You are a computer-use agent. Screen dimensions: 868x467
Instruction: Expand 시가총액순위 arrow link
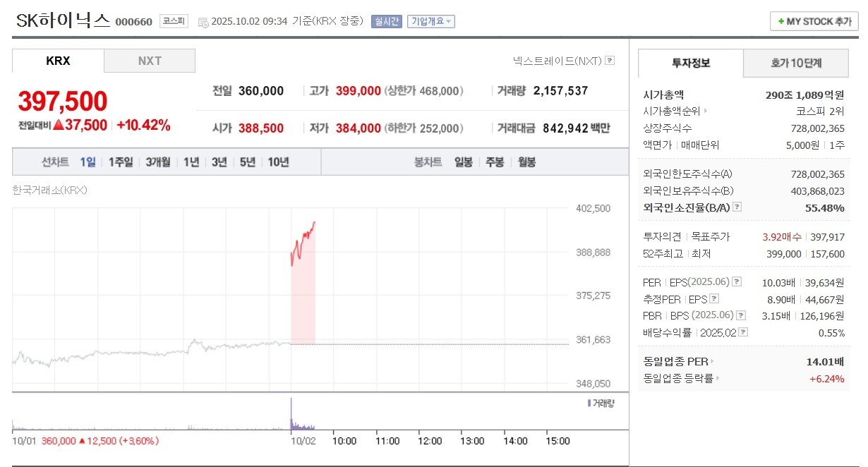point(705,111)
